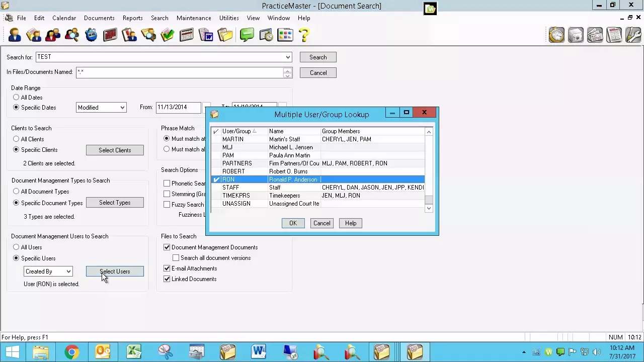Select the PARTNERS group row

[x=318, y=163]
